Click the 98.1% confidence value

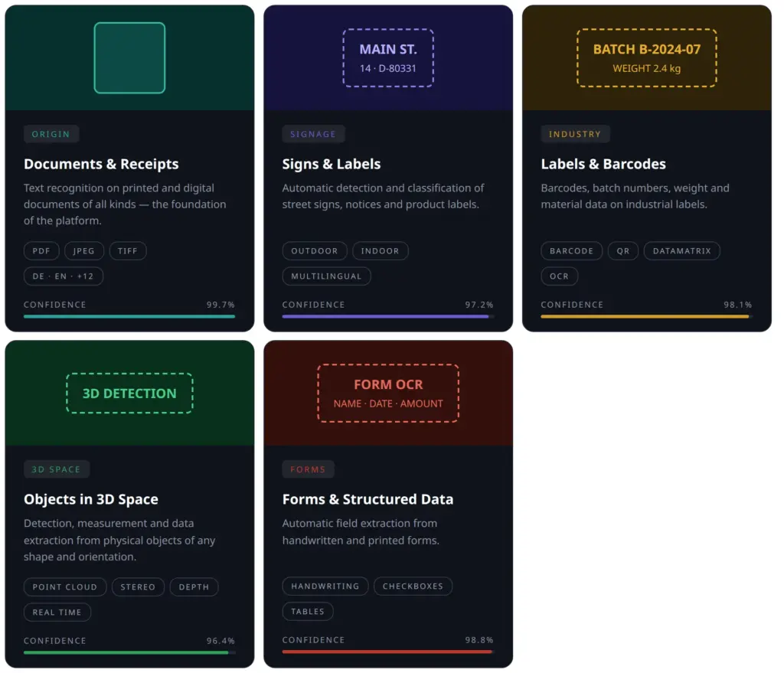point(738,305)
